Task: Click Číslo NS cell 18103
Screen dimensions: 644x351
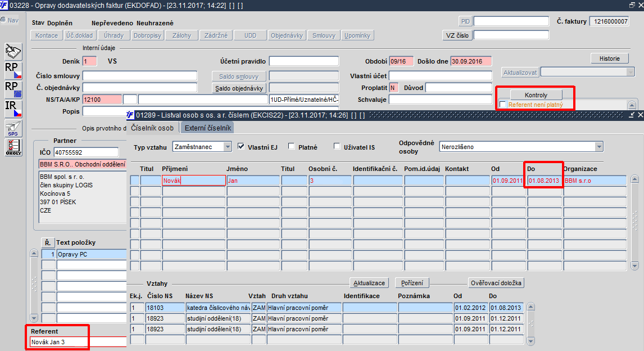Action: [165, 308]
